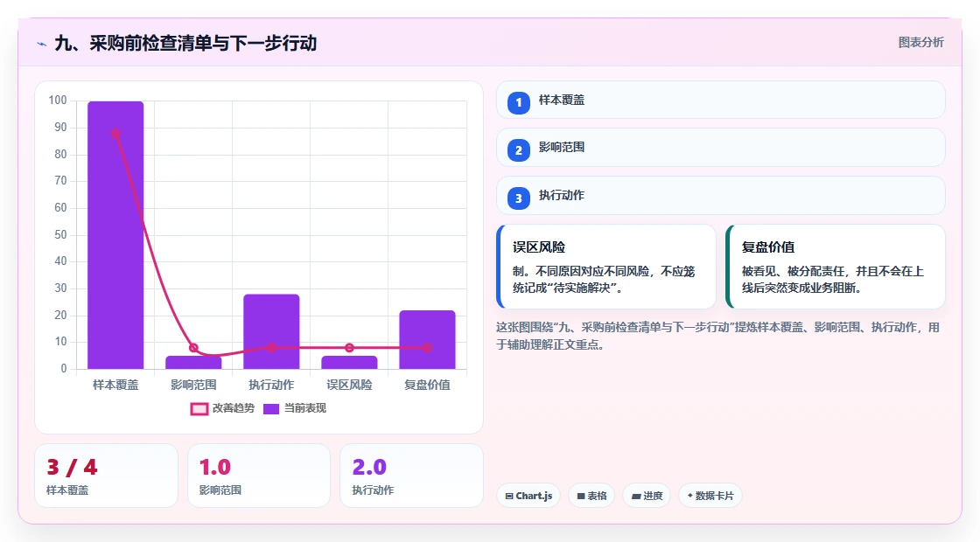Image resolution: width=980 pixels, height=542 pixels.
Task: Click the 图表分析 label at top right
Action: (920, 43)
